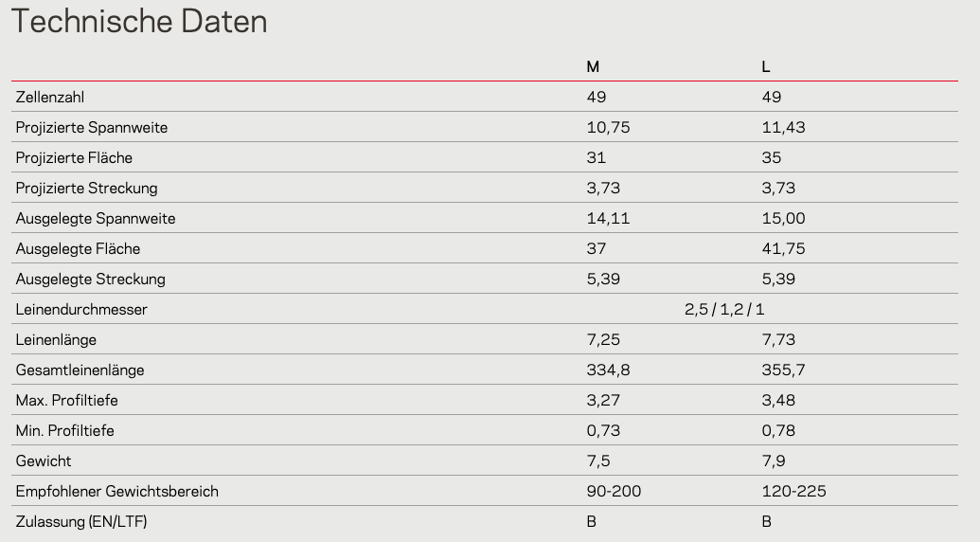Click the Zulassung (EN/LTF) label
980x542 pixels.
(81, 522)
